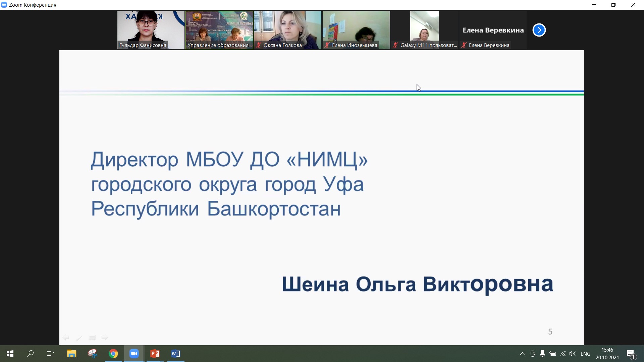Go to previous slide arrow
The image size is (644, 362).
click(x=66, y=338)
